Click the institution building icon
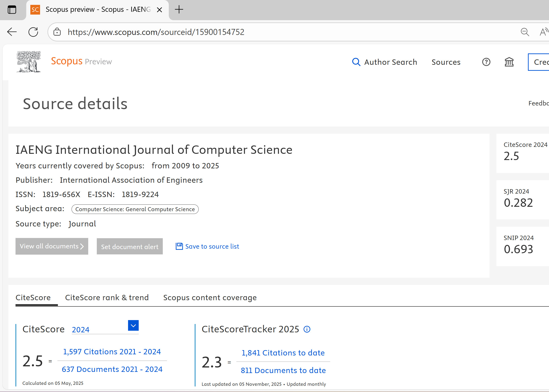Screen dimensions: 549x392 [x=509, y=62]
